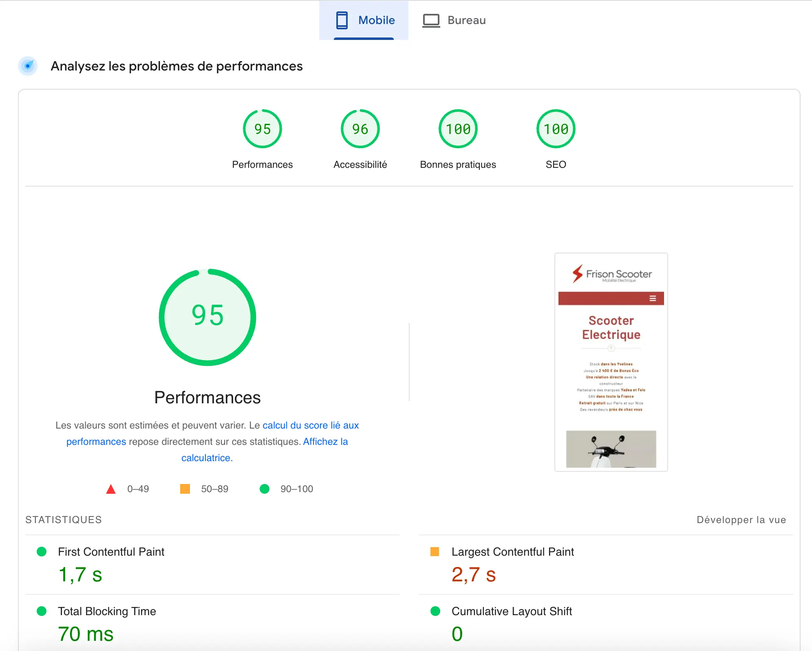Open the Bonnes pratiques 100 score gauge
The width and height of the screenshot is (812, 651).
tap(458, 129)
